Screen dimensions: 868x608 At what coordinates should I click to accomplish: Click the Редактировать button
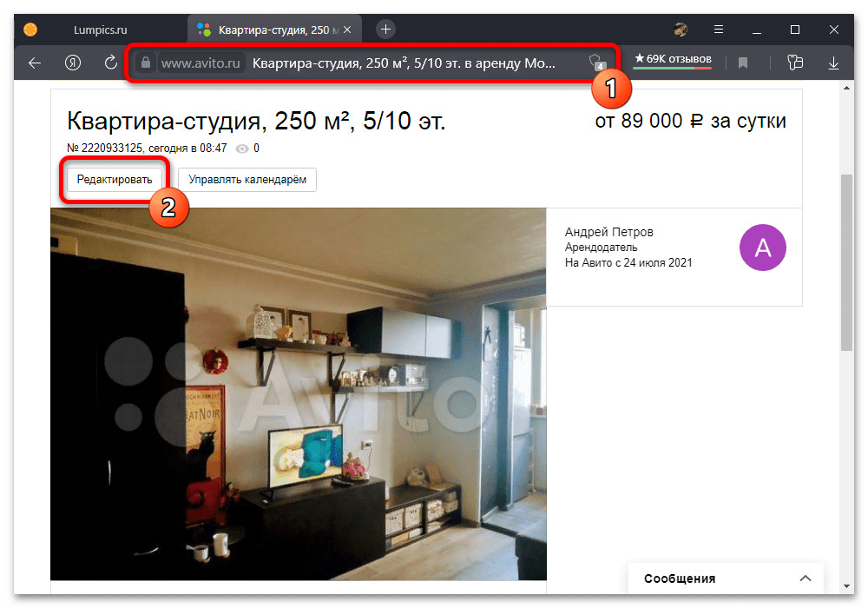point(114,179)
